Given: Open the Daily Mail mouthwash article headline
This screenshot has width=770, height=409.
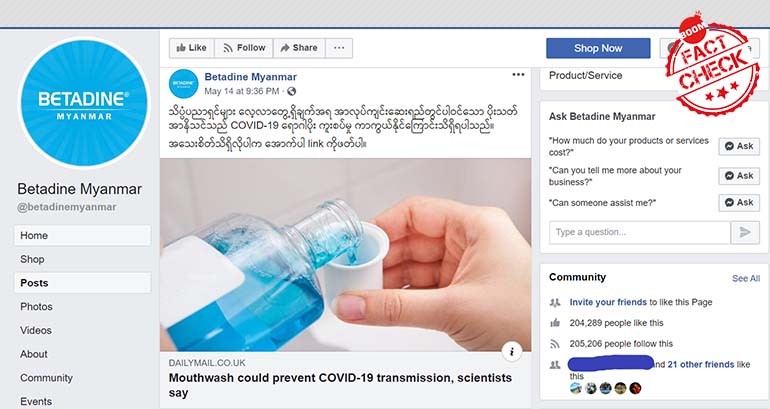Looking at the screenshot, I should (x=340, y=385).
